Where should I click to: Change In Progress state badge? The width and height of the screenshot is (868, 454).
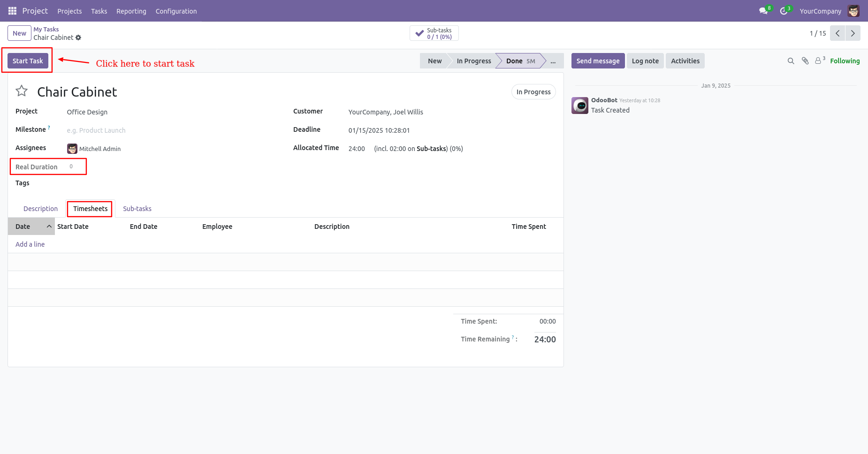(x=533, y=92)
